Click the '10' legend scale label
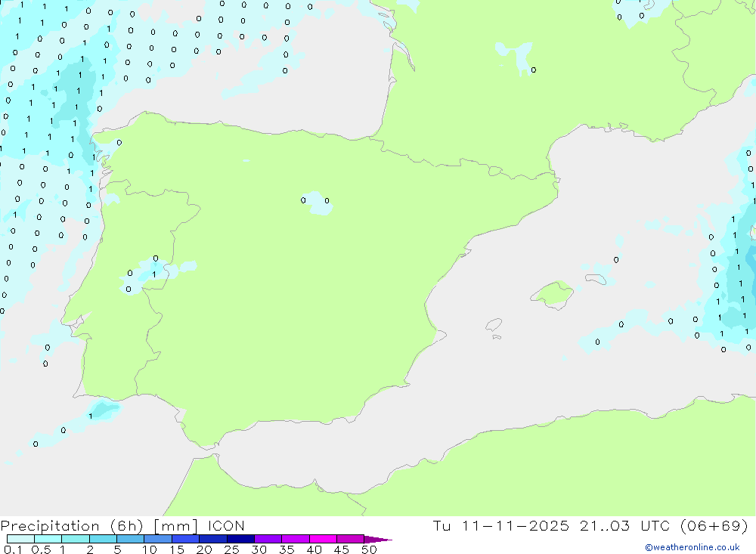The width and height of the screenshot is (756, 554). pos(150,549)
